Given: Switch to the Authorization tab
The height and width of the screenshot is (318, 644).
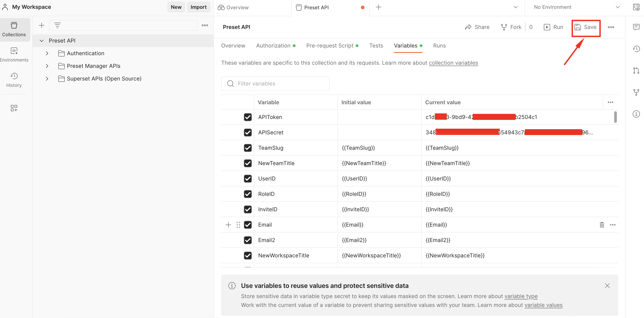Looking at the screenshot, I should click(273, 45).
